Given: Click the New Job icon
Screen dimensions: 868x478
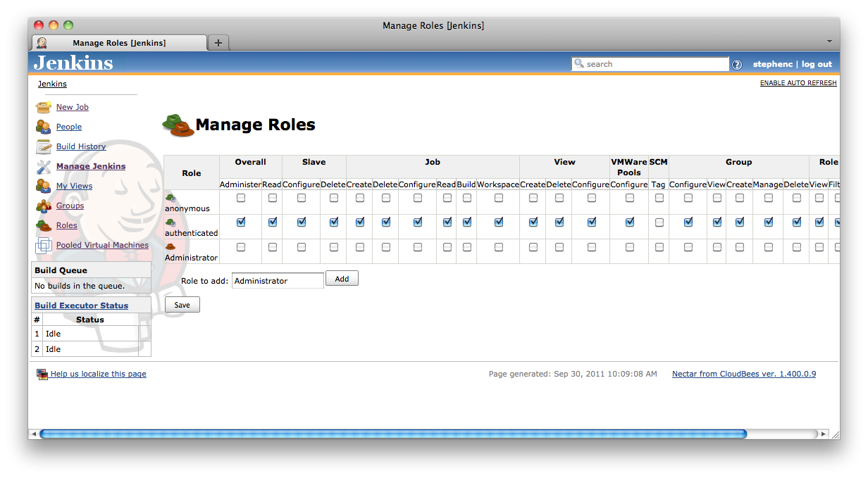Looking at the screenshot, I should pyautogui.click(x=44, y=107).
